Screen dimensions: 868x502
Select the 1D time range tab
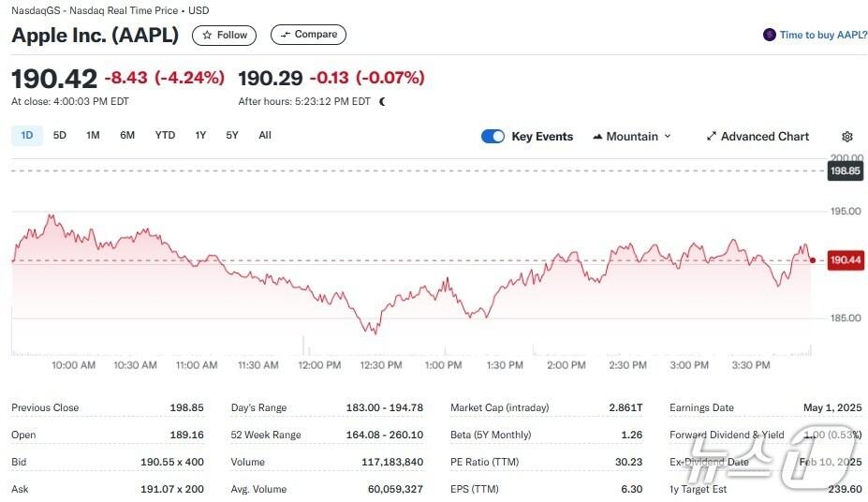pos(27,135)
